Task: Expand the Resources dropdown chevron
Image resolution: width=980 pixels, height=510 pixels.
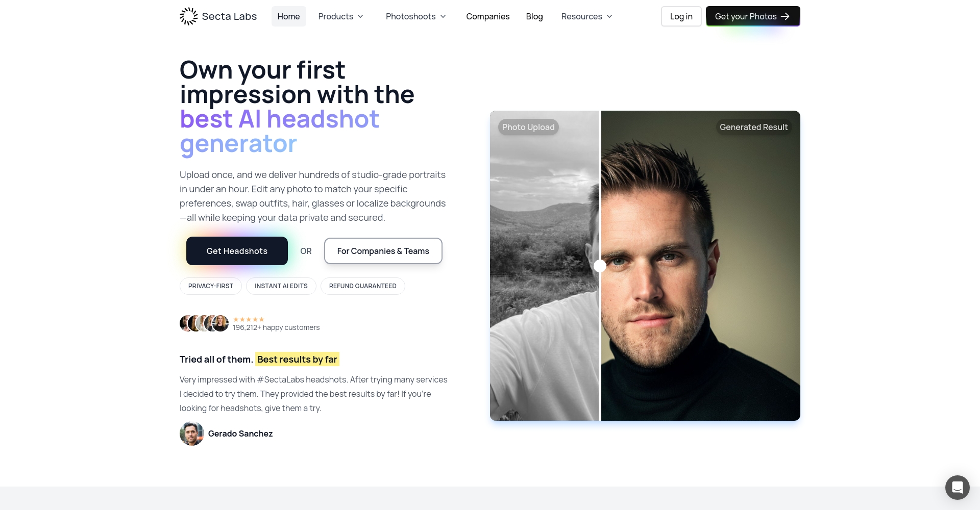Action: point(609,16)
